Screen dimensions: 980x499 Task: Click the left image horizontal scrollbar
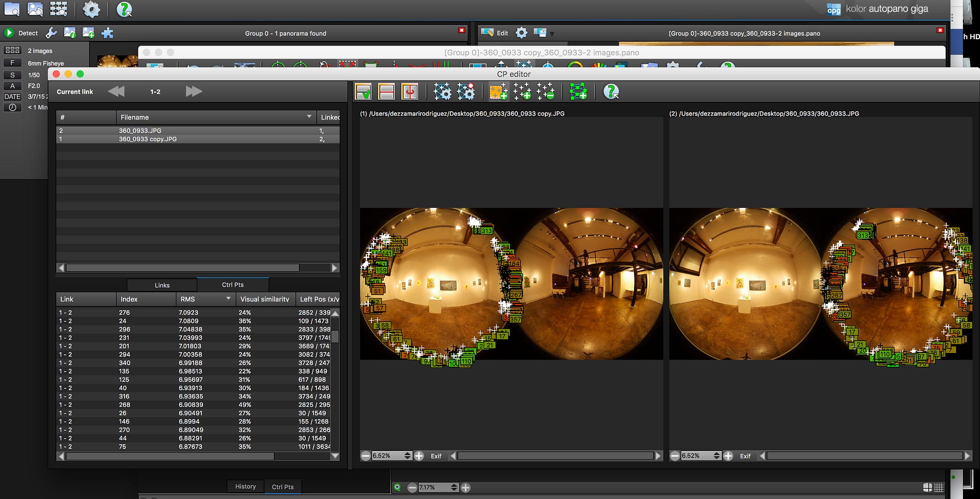(556, 456)
